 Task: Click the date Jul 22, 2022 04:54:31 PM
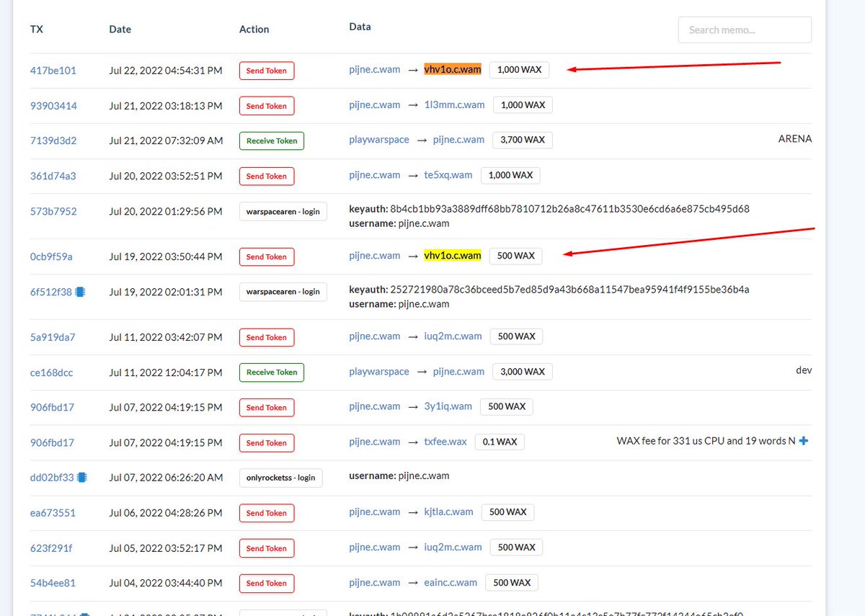point(166,71)
